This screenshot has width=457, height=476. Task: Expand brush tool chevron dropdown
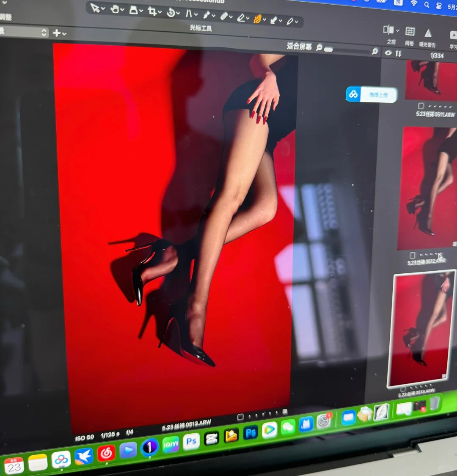point(214,16)
